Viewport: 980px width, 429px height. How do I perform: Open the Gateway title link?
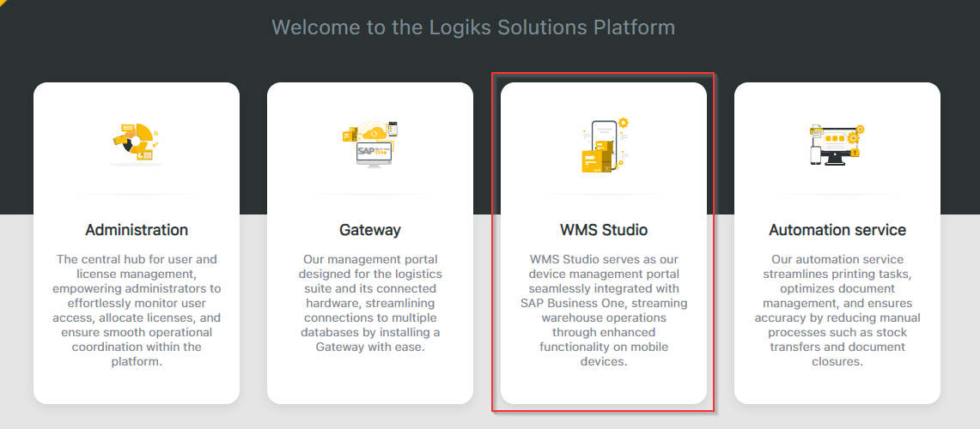tap(370, 230)
